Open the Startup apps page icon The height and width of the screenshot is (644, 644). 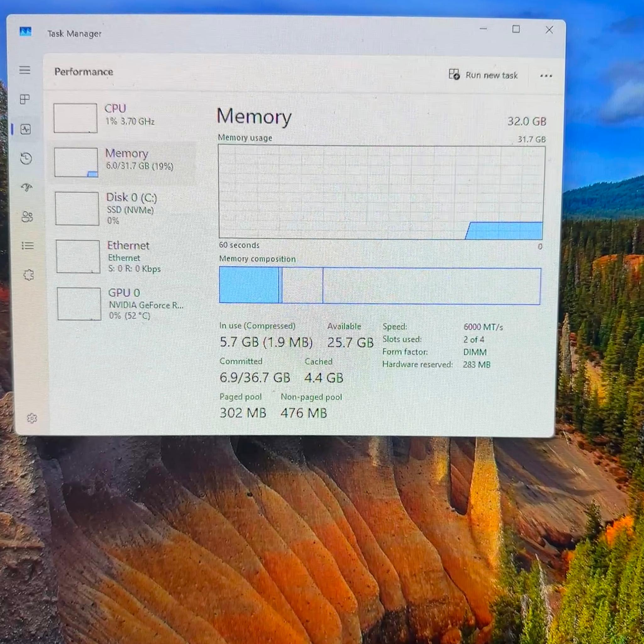(27, 188)
